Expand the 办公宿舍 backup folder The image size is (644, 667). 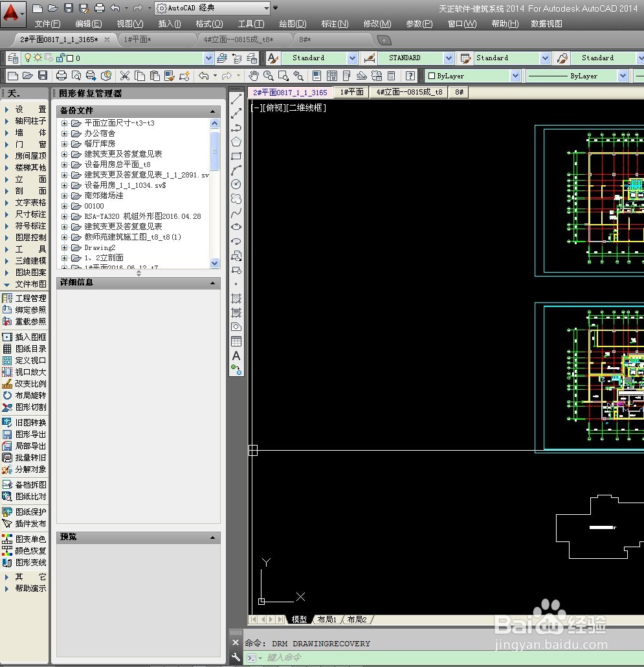65,133
